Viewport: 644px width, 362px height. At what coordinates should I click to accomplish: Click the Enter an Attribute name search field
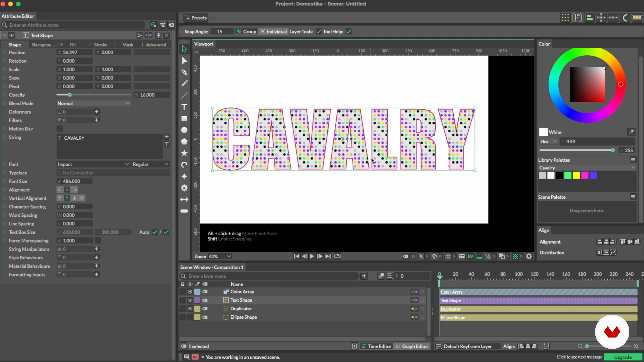click(x=73, y=25)
